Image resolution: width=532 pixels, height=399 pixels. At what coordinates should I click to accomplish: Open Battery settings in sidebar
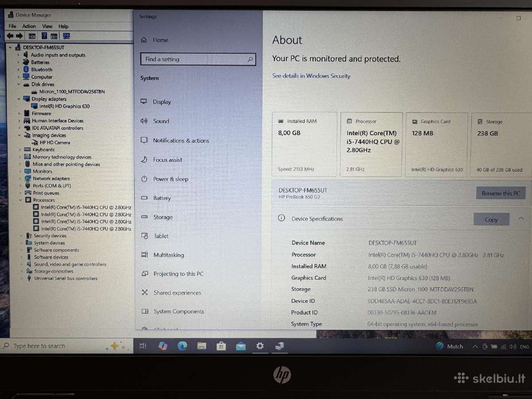[162, 198]
